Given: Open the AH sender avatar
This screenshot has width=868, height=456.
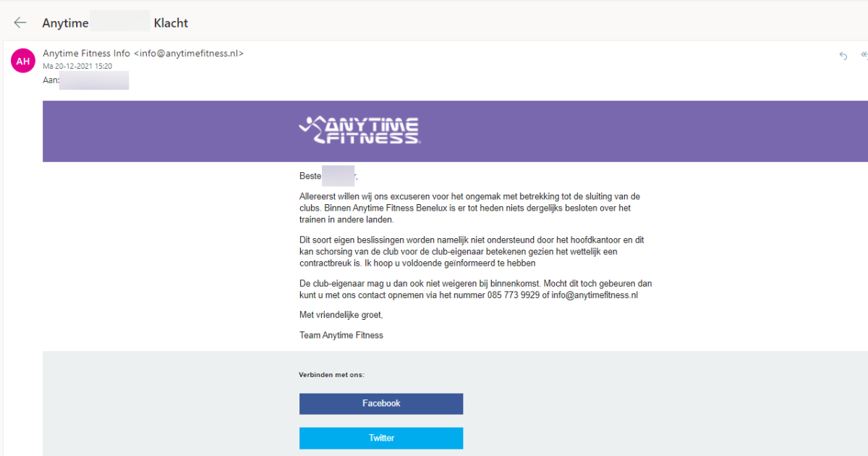Looking at the screenshot, I should [x=23, y=62].
